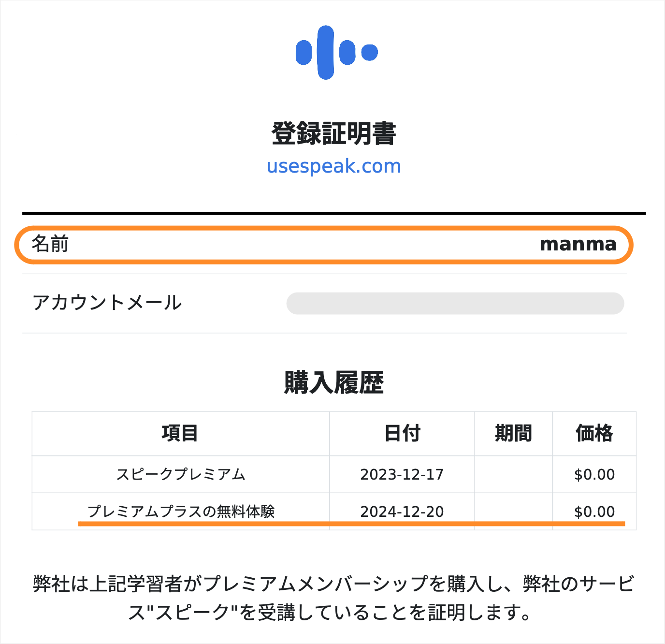Open the usespeak.com link
This screenshot has width=665, height=644.
pos(333,166)
